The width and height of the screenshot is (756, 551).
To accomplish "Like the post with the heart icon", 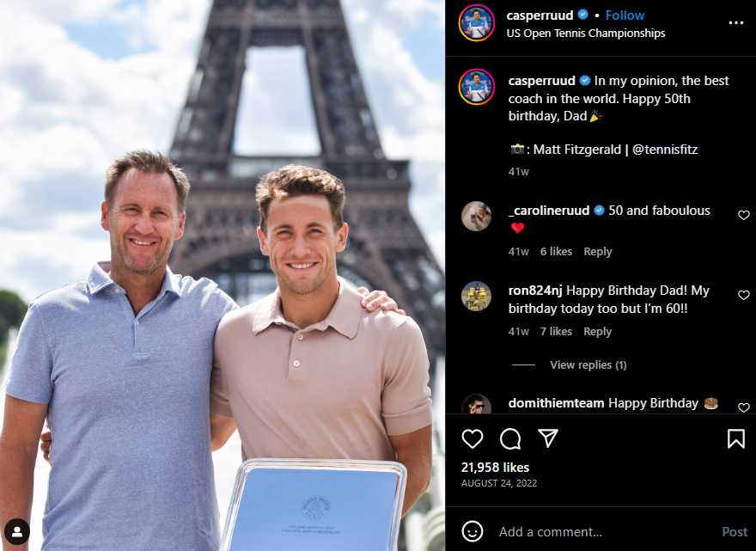I will tap(472, 438).
